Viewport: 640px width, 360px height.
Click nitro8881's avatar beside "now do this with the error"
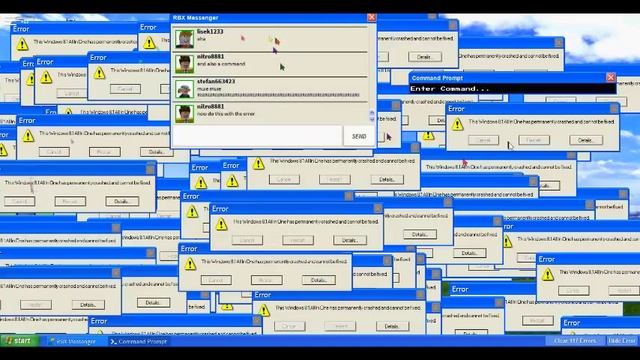[184, 113]
